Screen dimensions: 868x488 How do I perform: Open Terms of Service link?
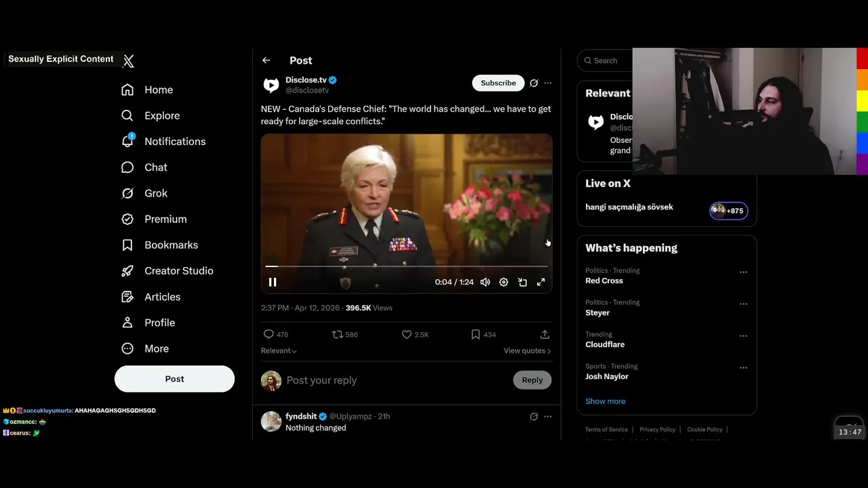pyautogui.click(x=606, y=429)
